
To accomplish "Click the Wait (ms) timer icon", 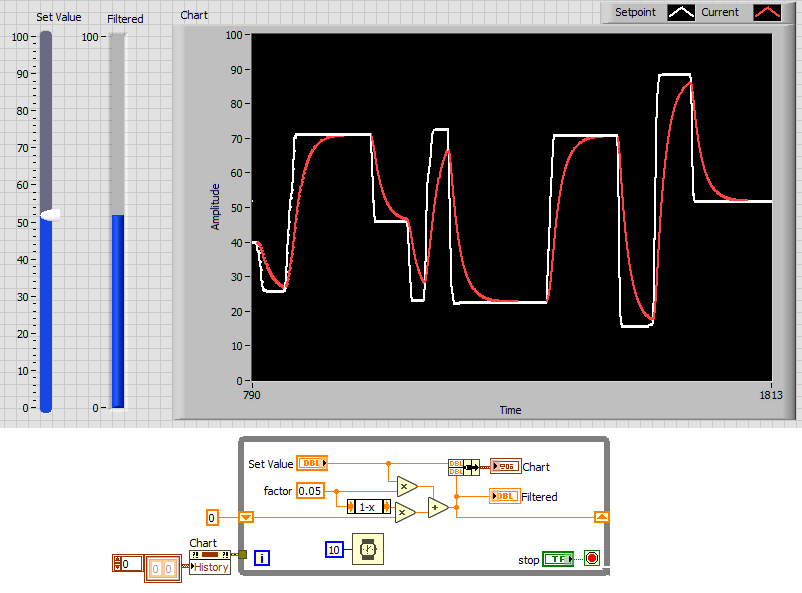I will (367, 549).
